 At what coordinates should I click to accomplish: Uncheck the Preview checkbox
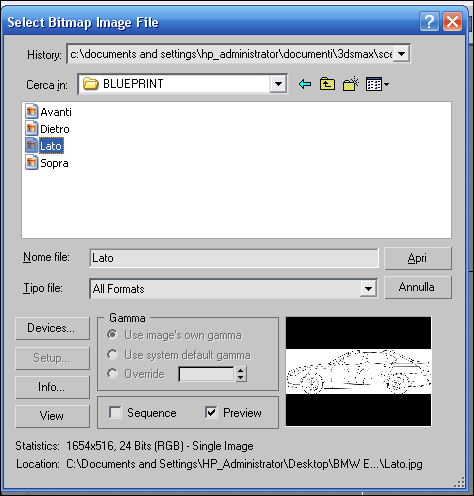[211, 412]
